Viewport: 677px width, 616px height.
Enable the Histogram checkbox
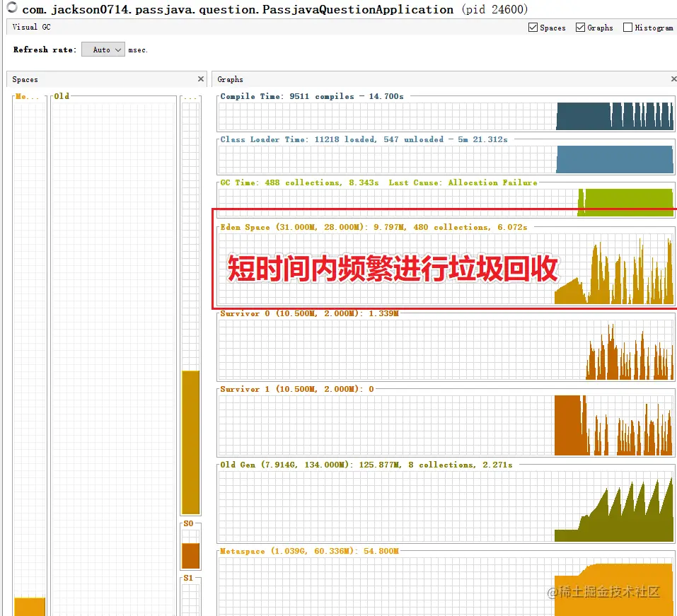[627, 28]
